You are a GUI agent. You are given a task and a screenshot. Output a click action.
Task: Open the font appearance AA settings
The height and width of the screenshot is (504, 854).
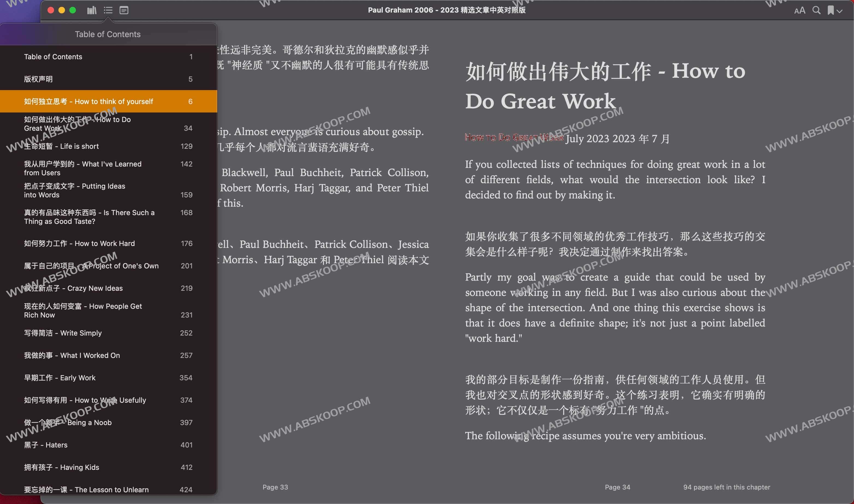[x=799, y=10]
